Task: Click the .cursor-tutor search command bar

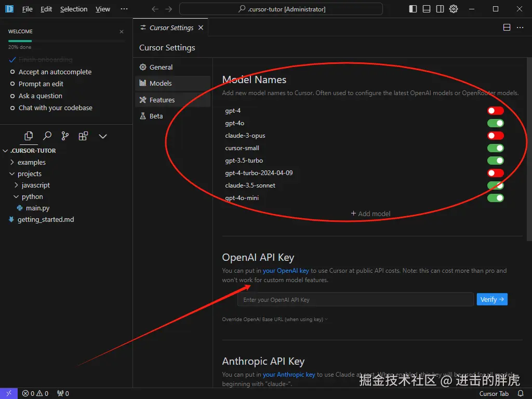Action: pos(281,9)
